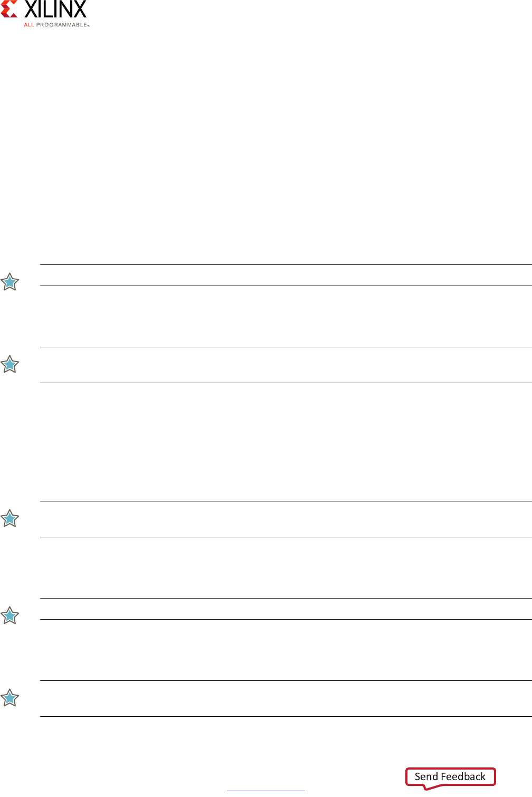The width and height of the screenshot is (532, 797).
Task: Click inside the first ruled note box
Action: [x=286, y=276]
